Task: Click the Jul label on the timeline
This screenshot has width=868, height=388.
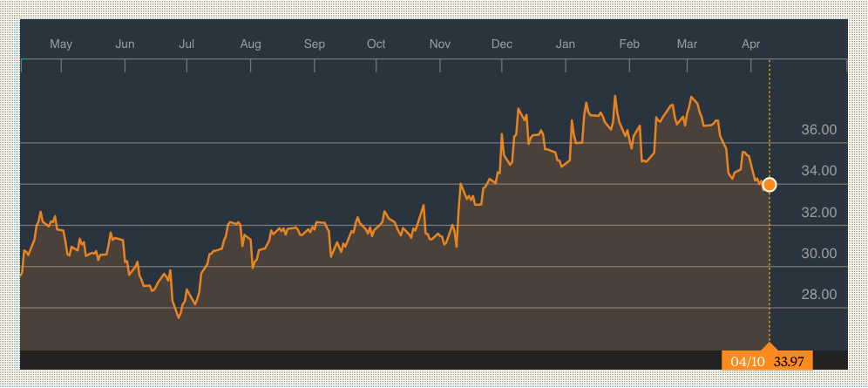Action: point(186,44)
